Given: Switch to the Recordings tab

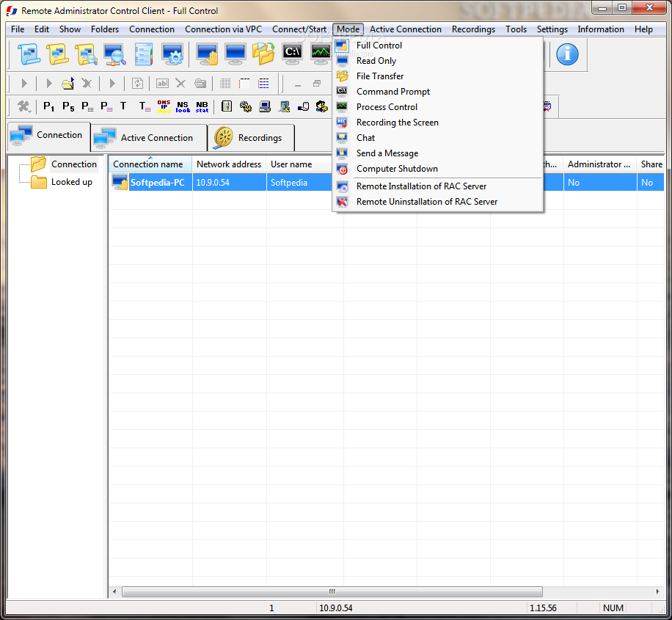Looking at the screenshot, I should 251,138.
